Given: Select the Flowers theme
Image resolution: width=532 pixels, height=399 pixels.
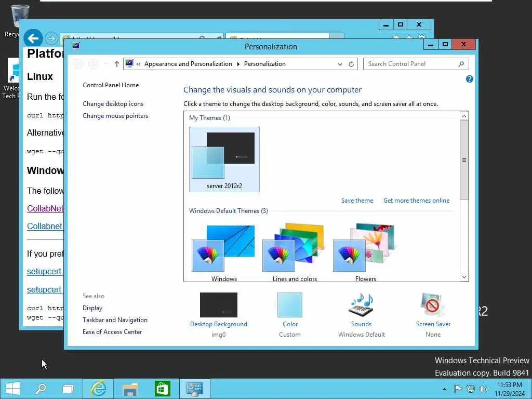Looking at the screenshot, I should tap(365, 253).
